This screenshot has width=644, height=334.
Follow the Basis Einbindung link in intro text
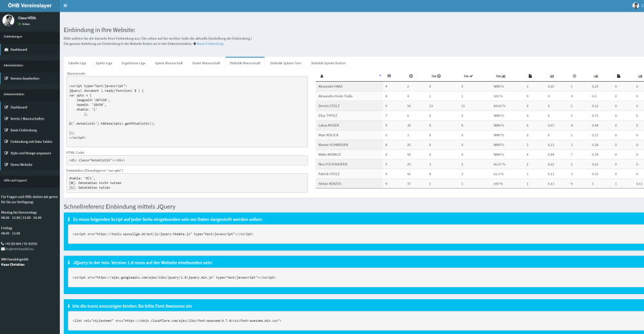pos(210,44)
